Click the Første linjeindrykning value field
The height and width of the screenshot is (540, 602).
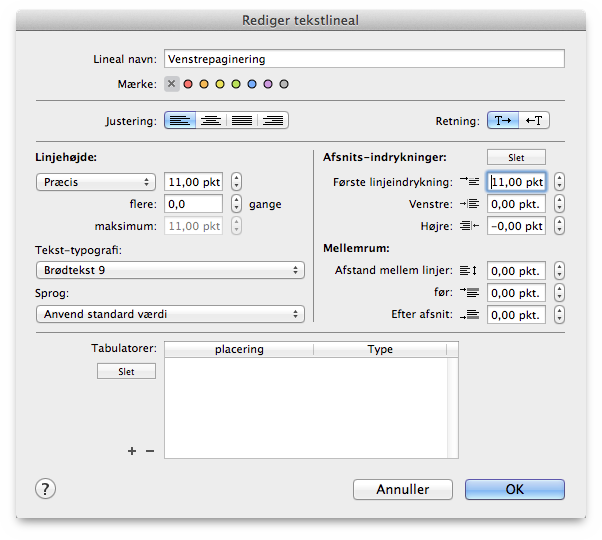516,182
